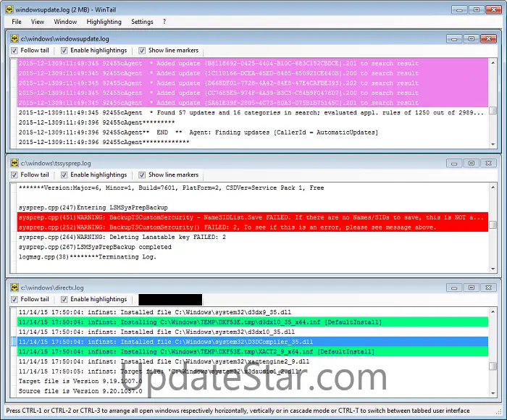Minimize the main WinTail window
Screen dimensions: 507x420
tap(459, 9)
